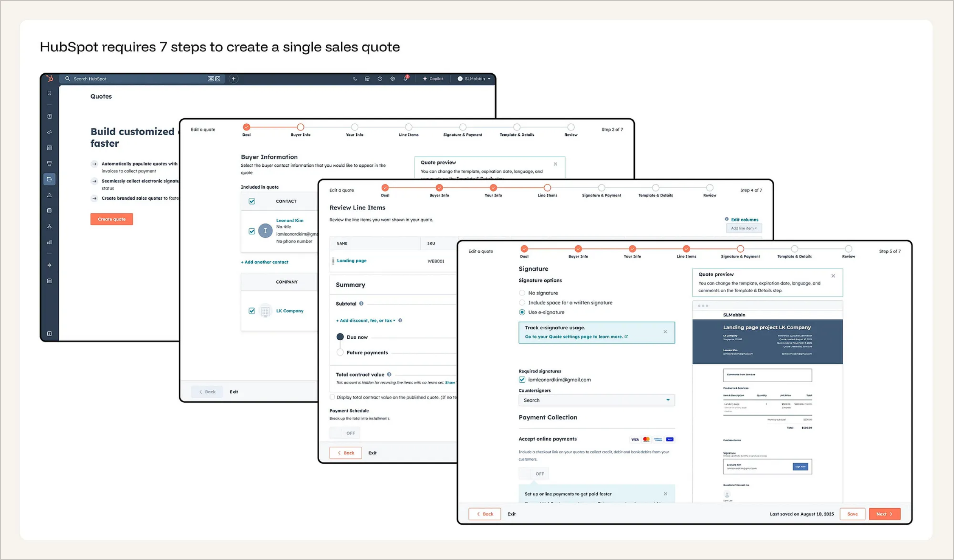Open the Countersigners Search dropdown
The image size is (954, 560).
click(596, 400)
